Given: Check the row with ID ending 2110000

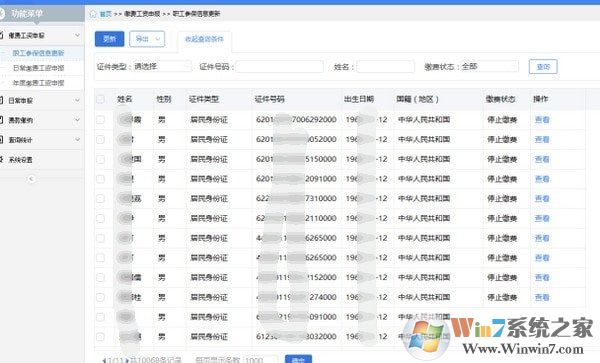Looking at the screenshot, I should (x=100, y=218).
